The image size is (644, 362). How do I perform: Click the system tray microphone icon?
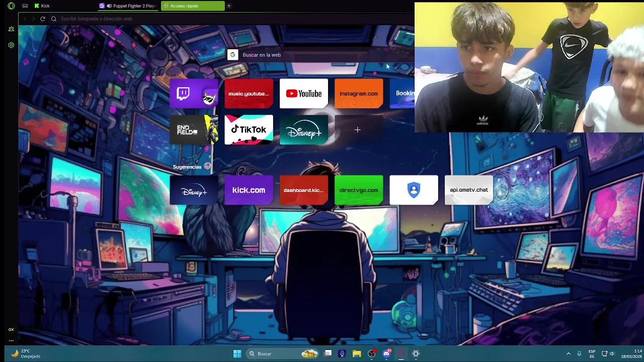pos(580,353)
